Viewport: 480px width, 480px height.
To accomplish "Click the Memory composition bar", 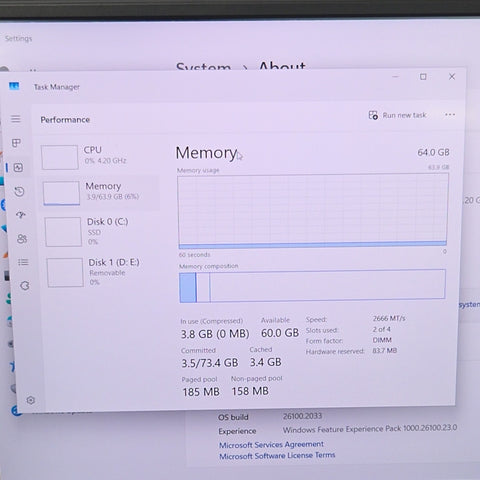I will coord(312,285).
